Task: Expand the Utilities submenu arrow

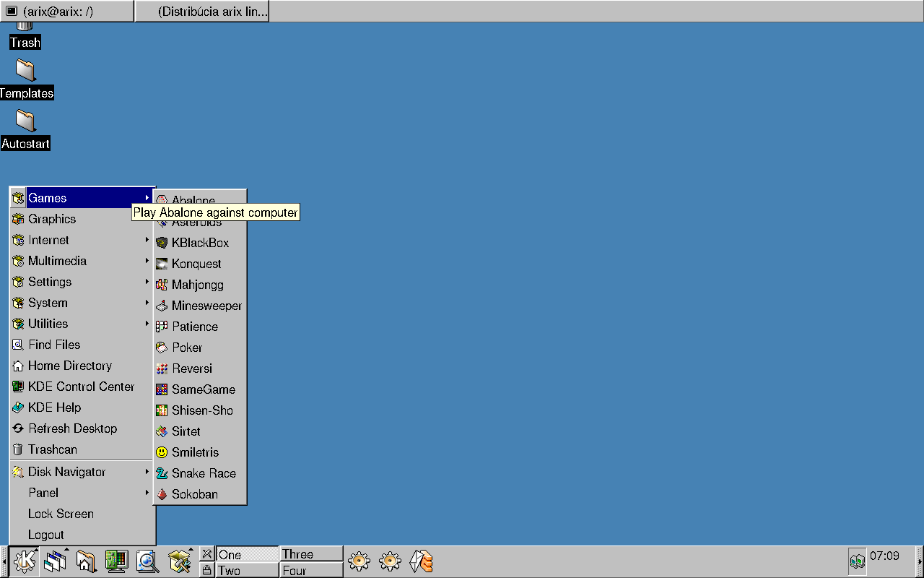Action: tap(147, 323)
